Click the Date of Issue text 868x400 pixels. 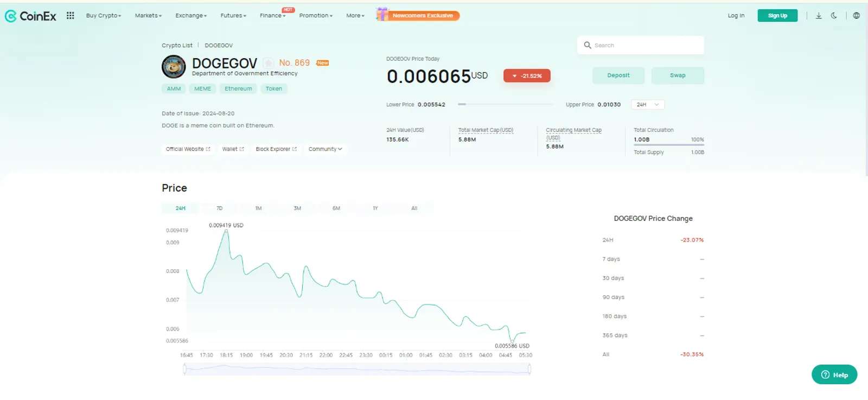tap(198, 113)
